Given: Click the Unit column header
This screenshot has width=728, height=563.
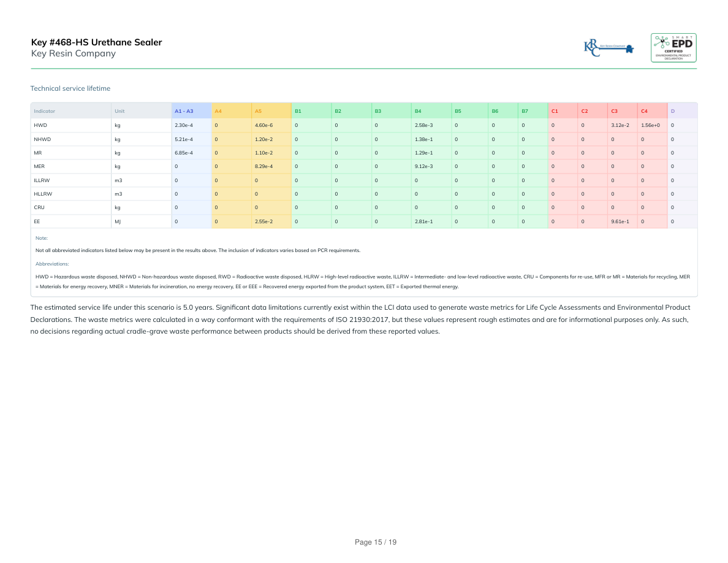Looking at the screenshot, I should [119, 111].
